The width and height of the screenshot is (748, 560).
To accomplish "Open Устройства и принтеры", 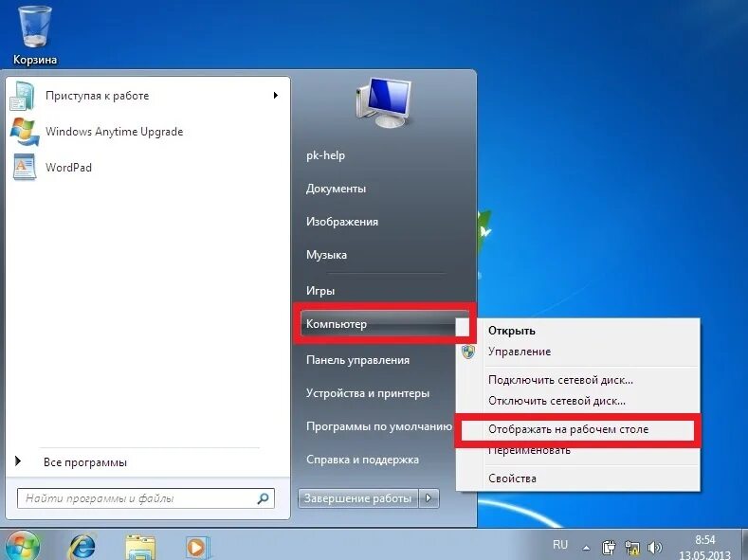I will (368, 393).
